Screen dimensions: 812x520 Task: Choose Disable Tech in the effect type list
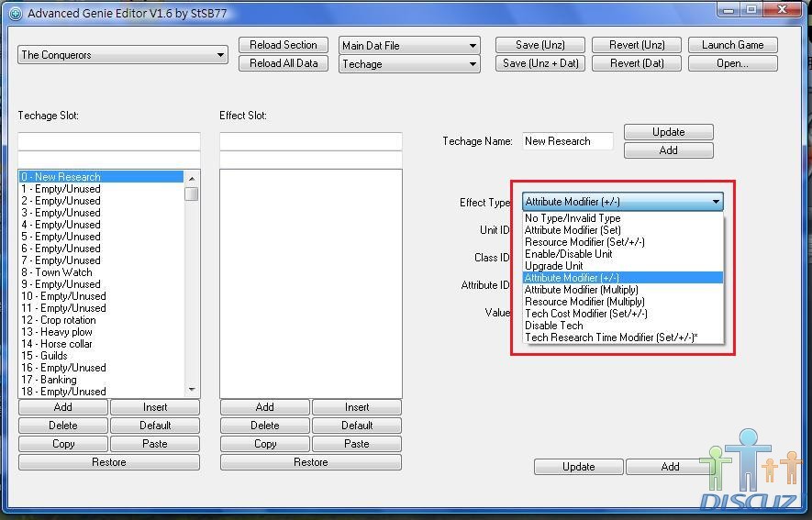[554, 326]
